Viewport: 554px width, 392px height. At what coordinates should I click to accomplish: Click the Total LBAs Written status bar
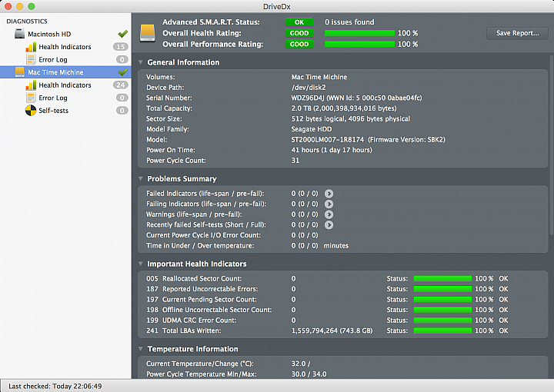(x=442, y=331)
